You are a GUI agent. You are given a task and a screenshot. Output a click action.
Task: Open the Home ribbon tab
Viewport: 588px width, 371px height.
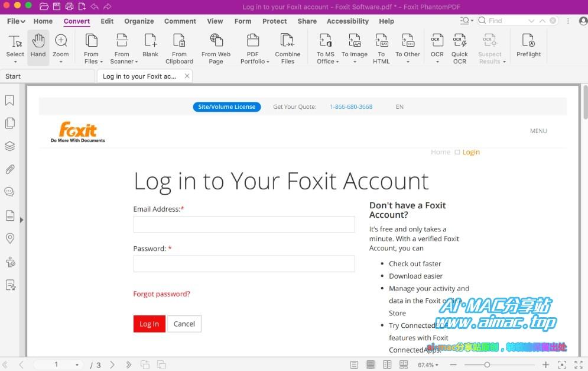[43, 21]
